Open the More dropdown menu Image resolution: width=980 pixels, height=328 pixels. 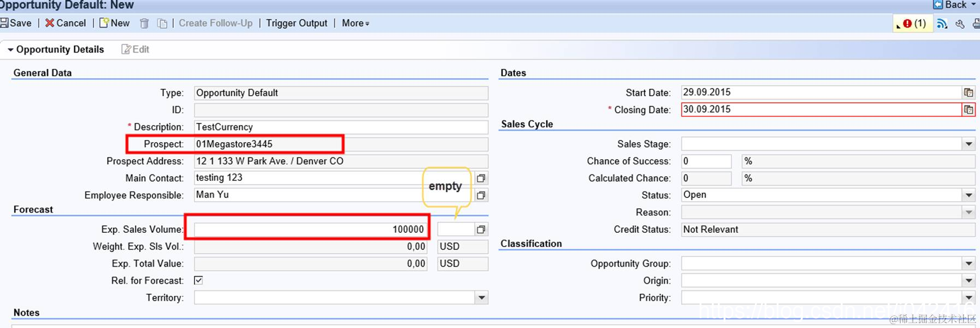[x=356, y=23]
